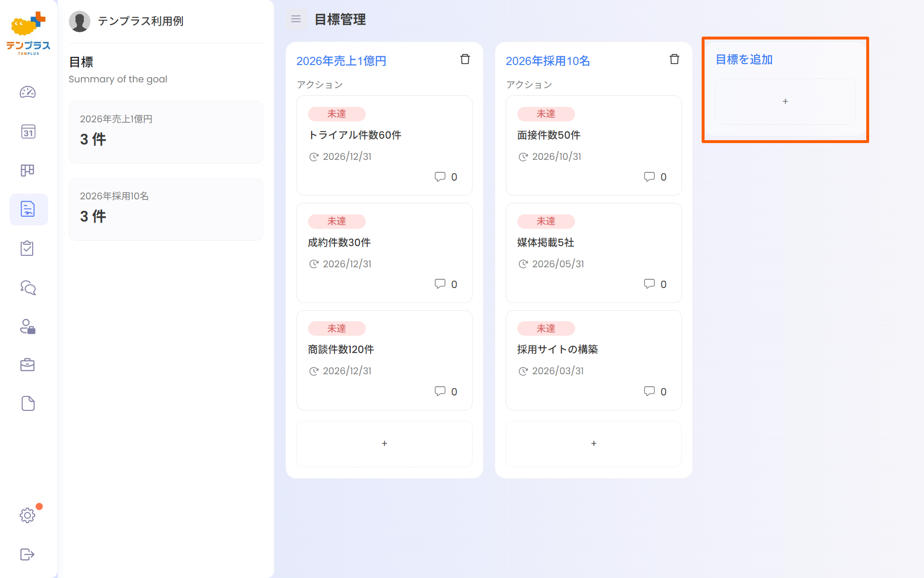Delete the 2026年採用10名 goal via trash icon
Viewport: 924px width, 578px height.
[x=674, y=59]
